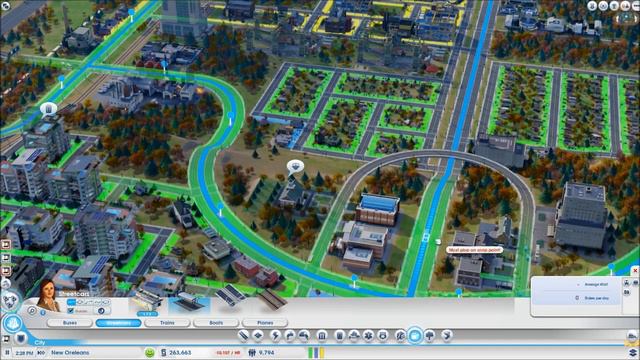Click the shield icon near City label
Image resolution: width=640 pixels, height=360 pixels.
(x=21, y=338)
